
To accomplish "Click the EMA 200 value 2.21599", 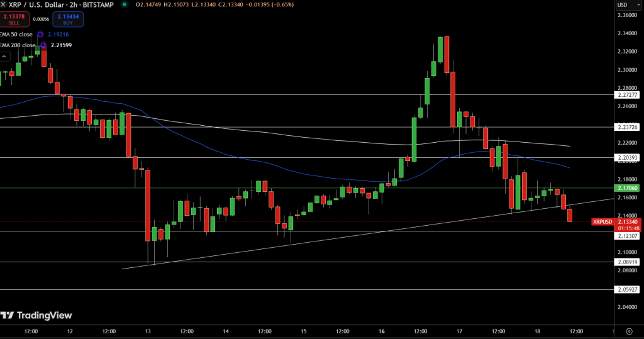I will pyautogui.click(x=61, y=45).
